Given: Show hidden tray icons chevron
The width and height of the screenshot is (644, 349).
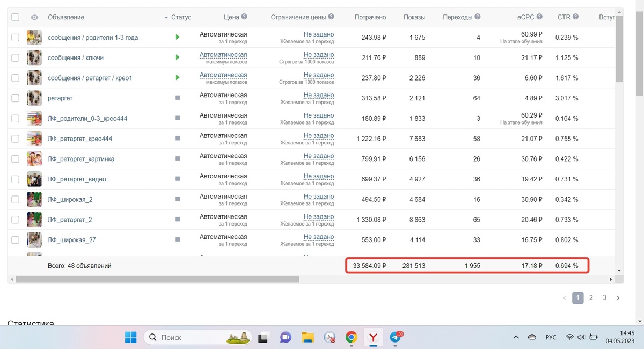Looking at the screenshot, I should click(516, 337).
